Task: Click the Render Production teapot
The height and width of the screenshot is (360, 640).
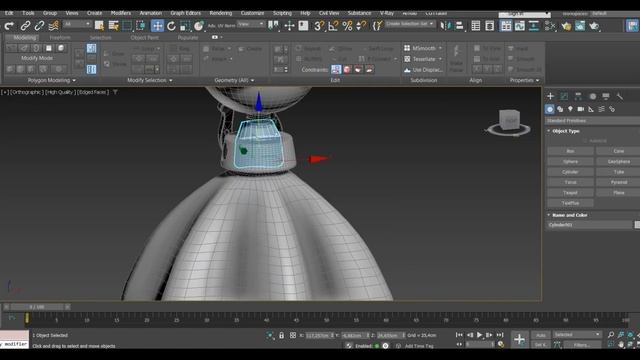Action: click(x=594, y=26)
